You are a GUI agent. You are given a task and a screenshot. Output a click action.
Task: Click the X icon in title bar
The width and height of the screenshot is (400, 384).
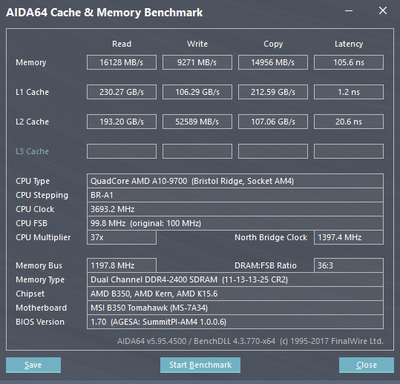[383, 11]
